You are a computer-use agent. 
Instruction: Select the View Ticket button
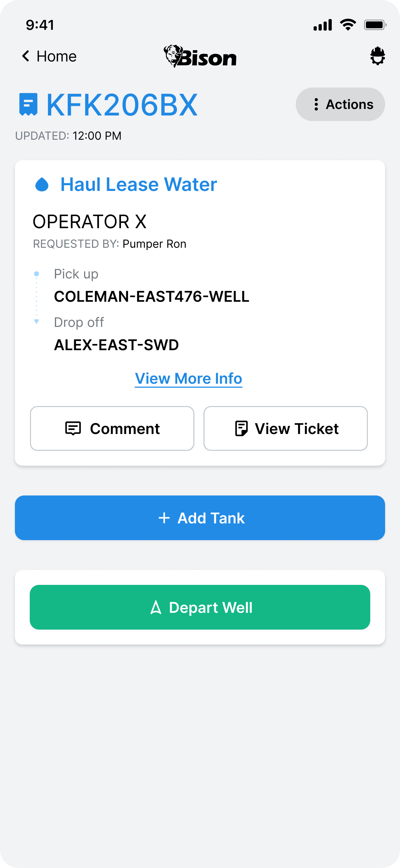pos(286,428)
